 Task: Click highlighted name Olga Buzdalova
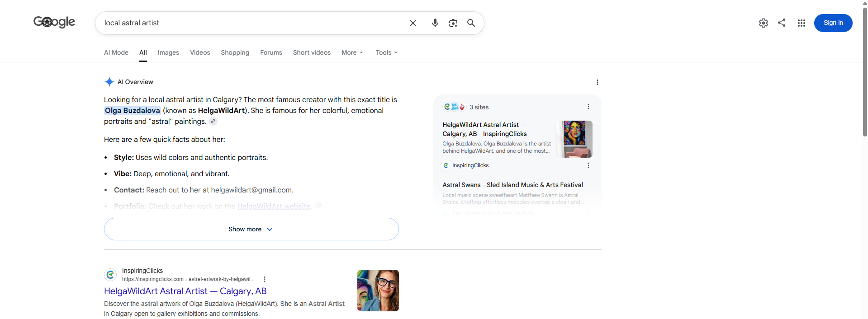pyautogui.click(x=133, y=111)
